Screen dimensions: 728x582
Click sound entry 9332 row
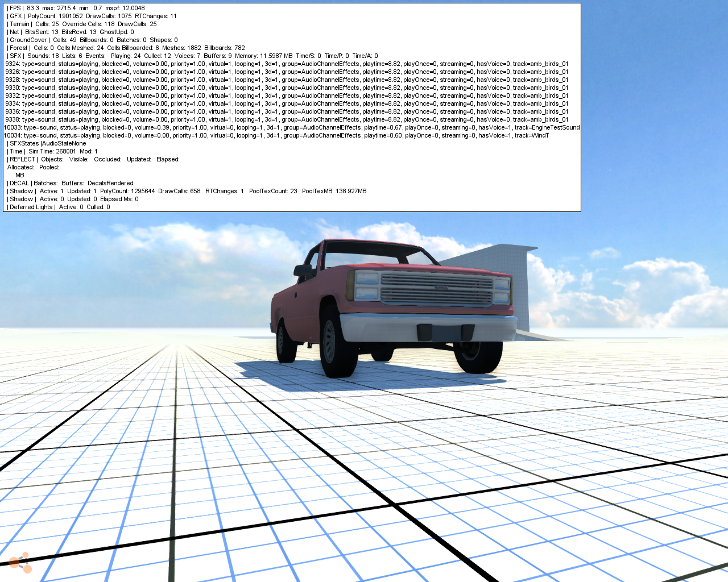pos(287,95)
